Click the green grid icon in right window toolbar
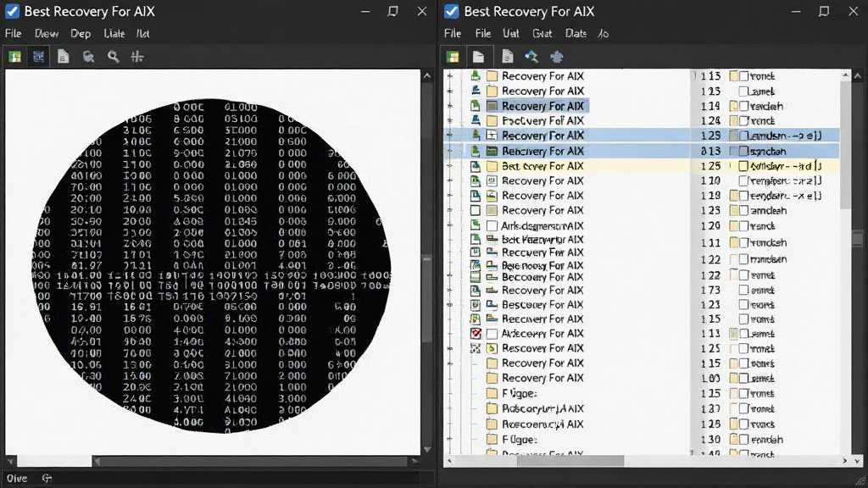This screenshot has height=488, width=868. [453, 57]
